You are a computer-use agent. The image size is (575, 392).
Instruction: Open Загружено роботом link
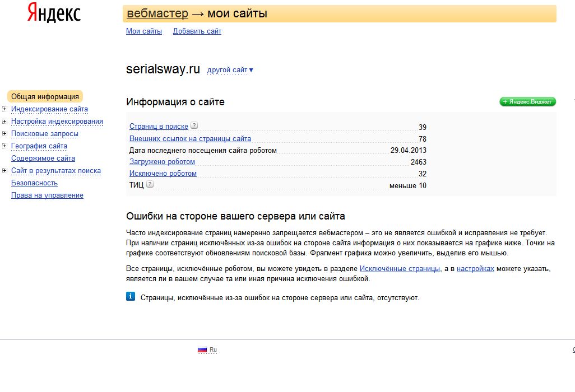click(x=162, y=162)
